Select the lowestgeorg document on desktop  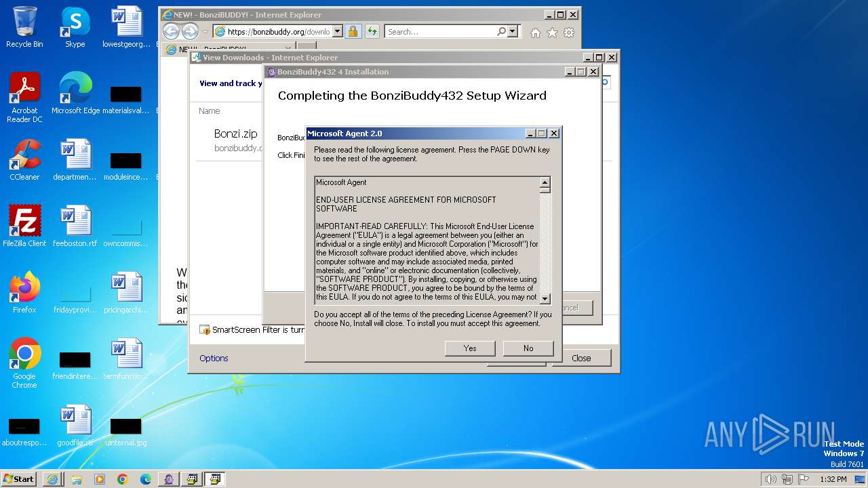click(x=126, y=27)
